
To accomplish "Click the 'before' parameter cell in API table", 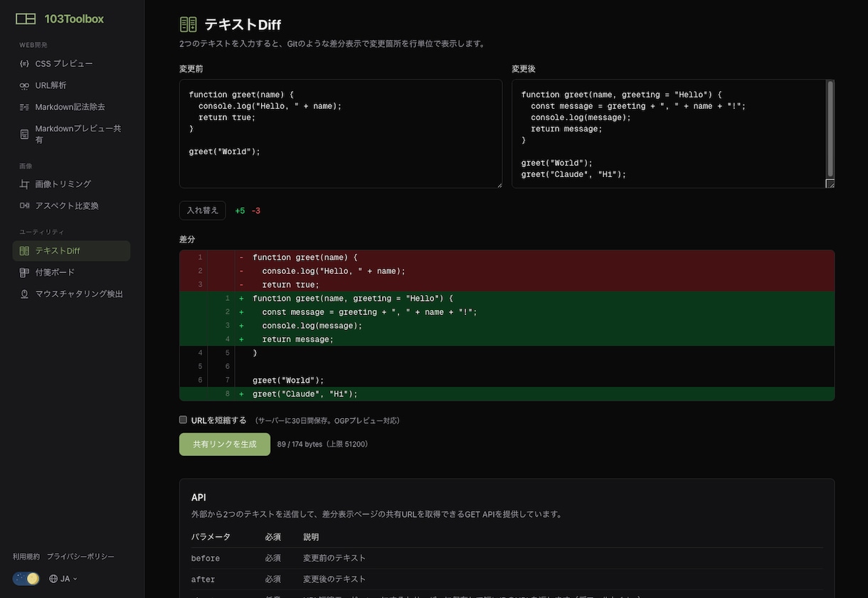I will [206, 558].
